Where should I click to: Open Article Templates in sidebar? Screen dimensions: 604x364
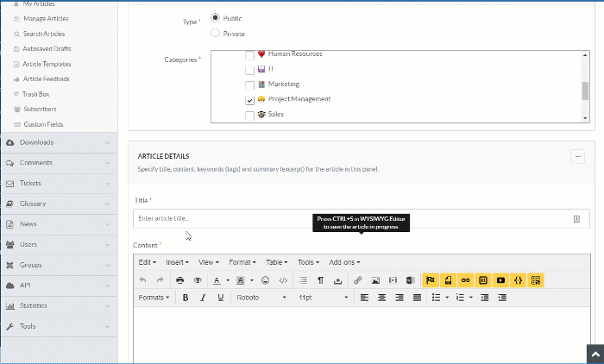47,64
